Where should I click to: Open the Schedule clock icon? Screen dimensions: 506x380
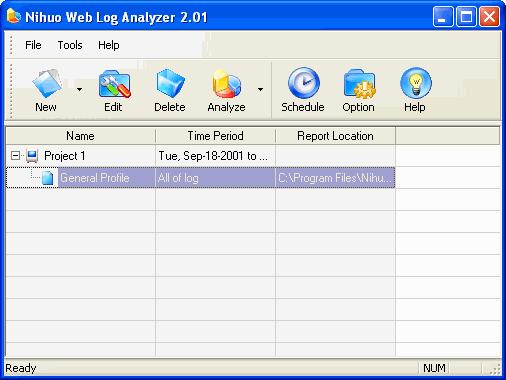click(304, 83)
